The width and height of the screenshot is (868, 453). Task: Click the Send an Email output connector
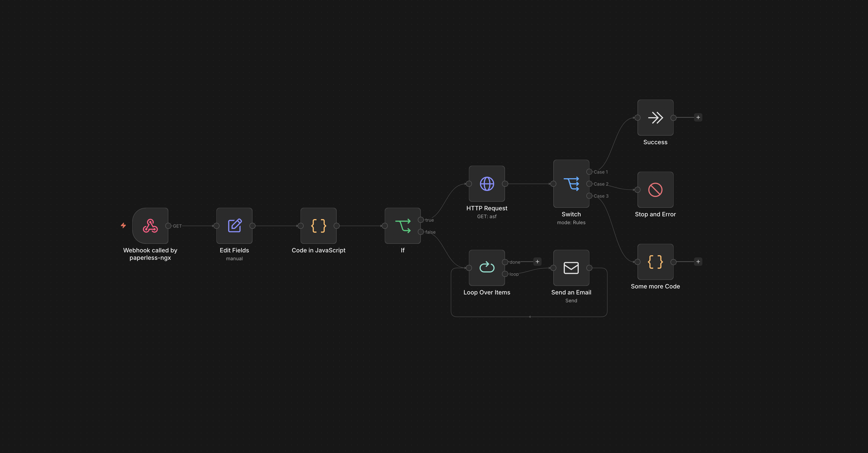(x=589, y=268)
